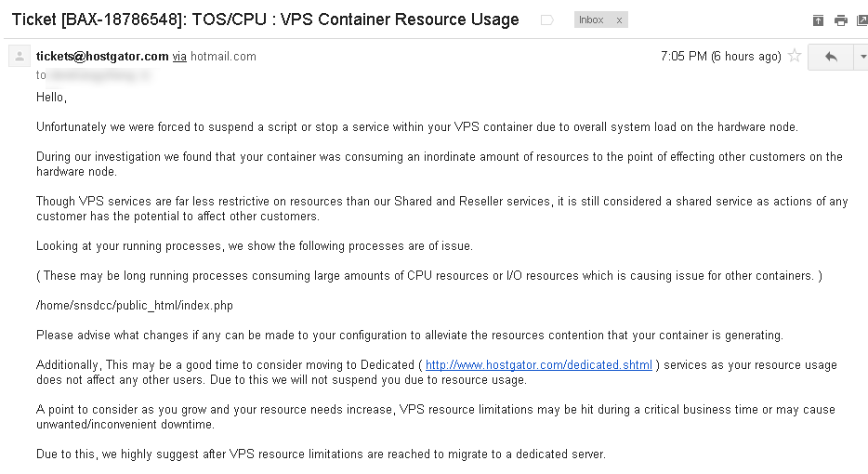Click the "to" label under the sender
The image size is (868, 474).
click(41, 75)
